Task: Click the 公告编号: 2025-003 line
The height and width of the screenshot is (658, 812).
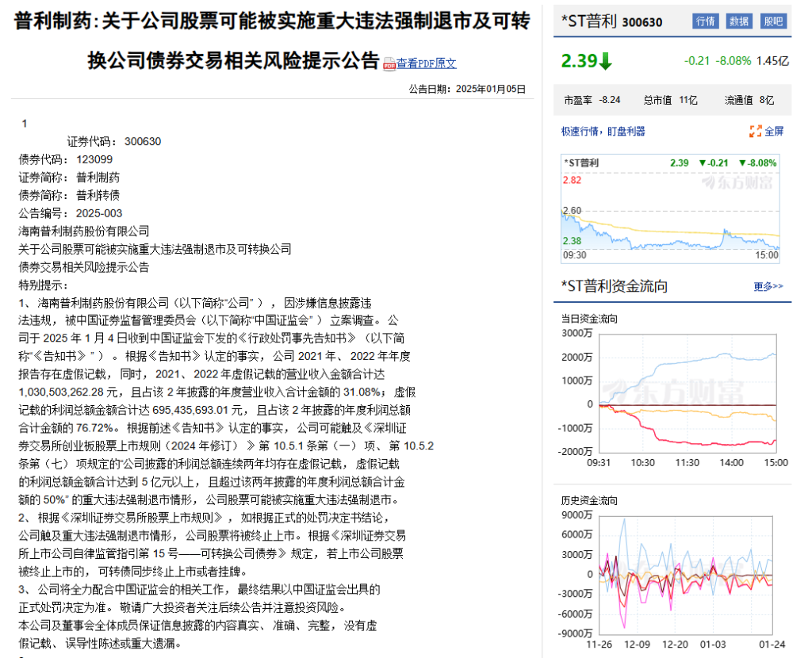Action: coord(71,213)
